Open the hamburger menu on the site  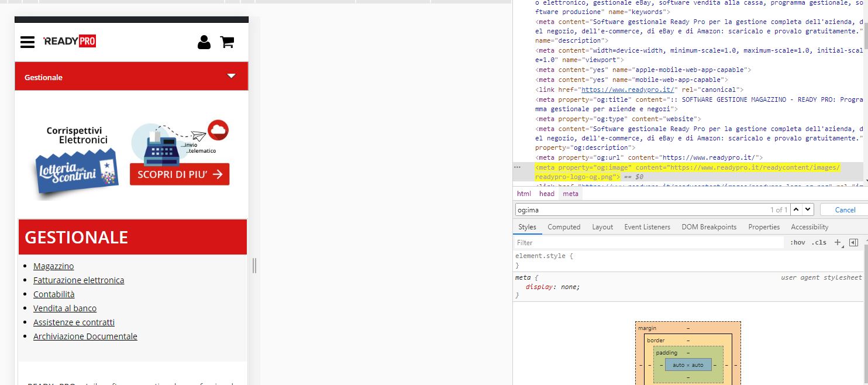click(27, 42)
